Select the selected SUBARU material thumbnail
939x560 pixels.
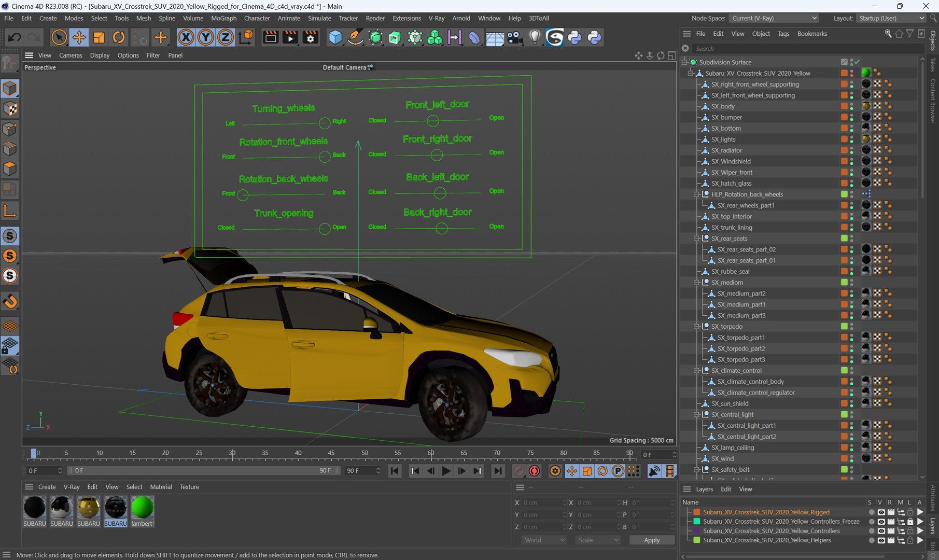coord(115,508)
